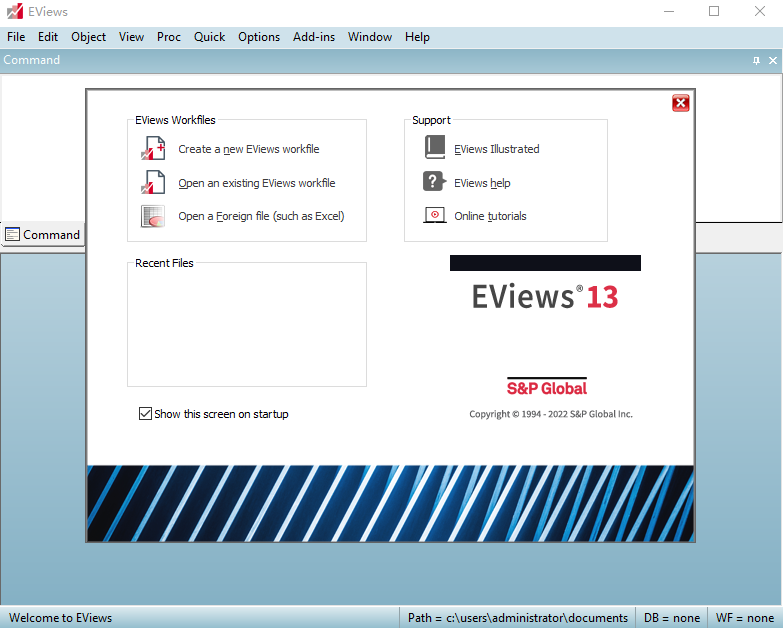
Task: Click the new workfile icon with red plus
Action: click(x=153, y=148)
